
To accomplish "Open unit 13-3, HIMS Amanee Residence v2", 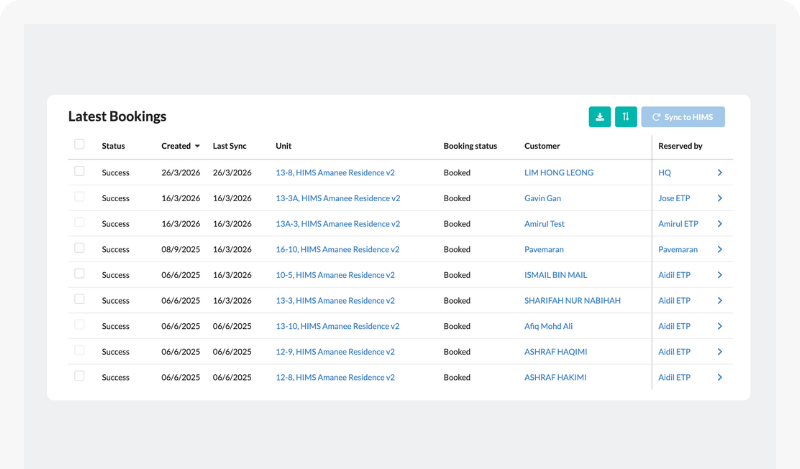I will pyautogui.click(x=335, y=301).
